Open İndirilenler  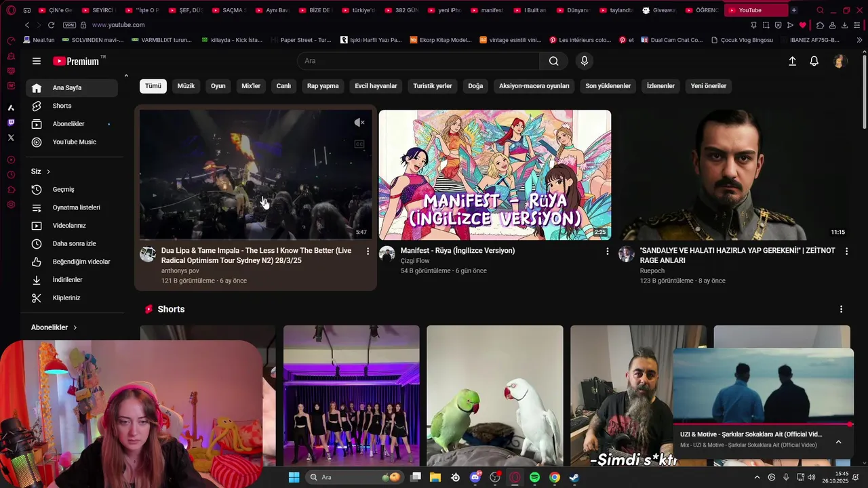tap(72, 280)
